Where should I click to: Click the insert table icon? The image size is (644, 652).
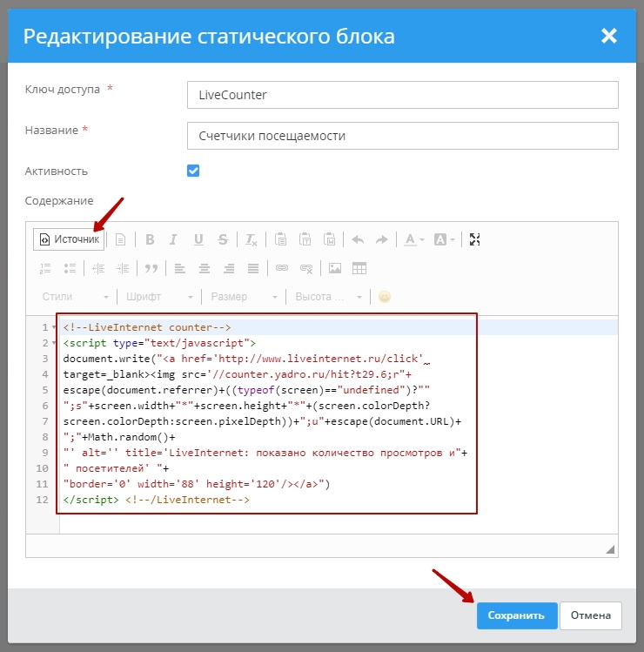click(359, 269)
